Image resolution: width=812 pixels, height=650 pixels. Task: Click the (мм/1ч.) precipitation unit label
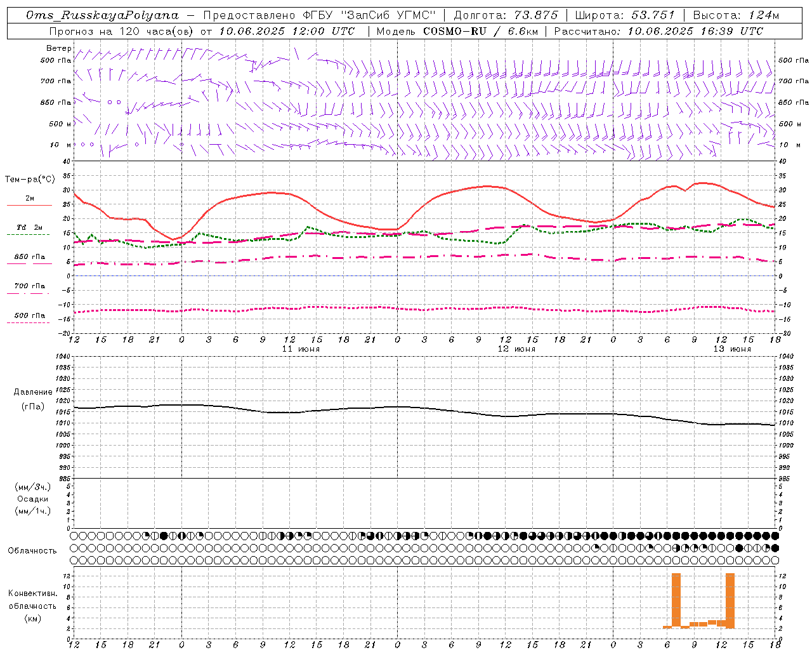[x=33, y=511]
